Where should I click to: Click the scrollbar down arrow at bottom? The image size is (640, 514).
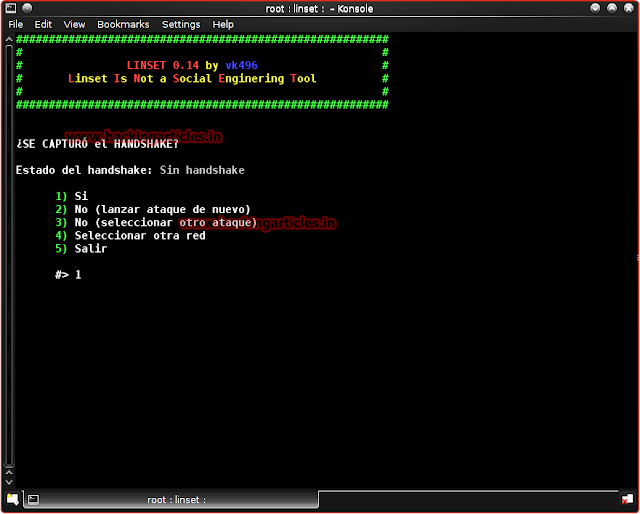[9, 482]
